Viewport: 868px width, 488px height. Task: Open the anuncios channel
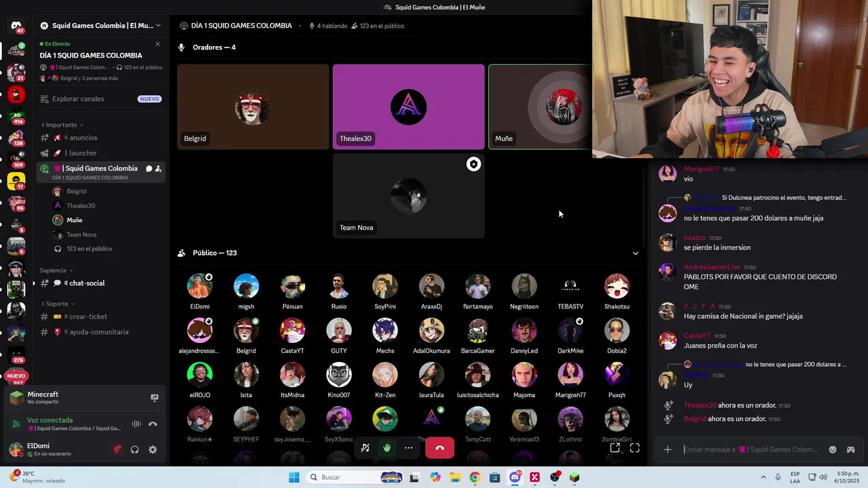pos(100,138)
